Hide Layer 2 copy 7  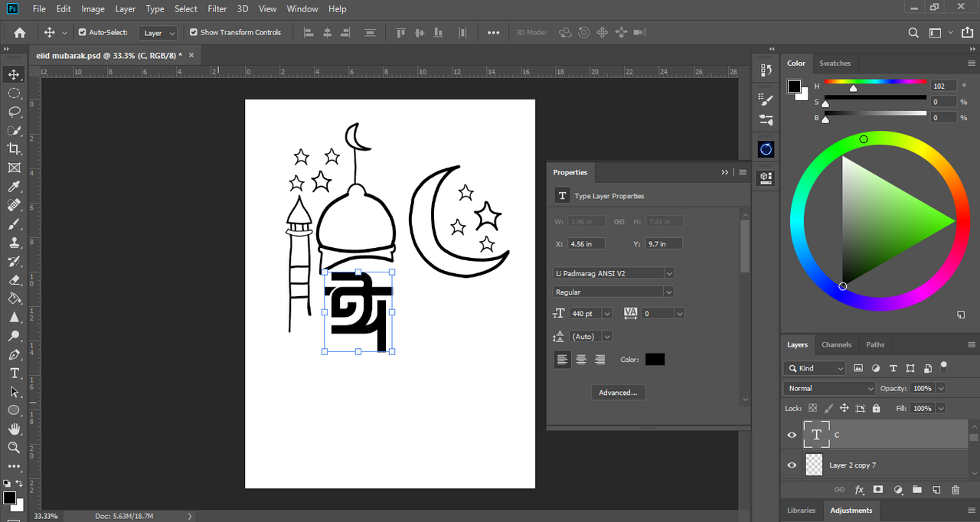pyautogui.click(x=792, y=465)
